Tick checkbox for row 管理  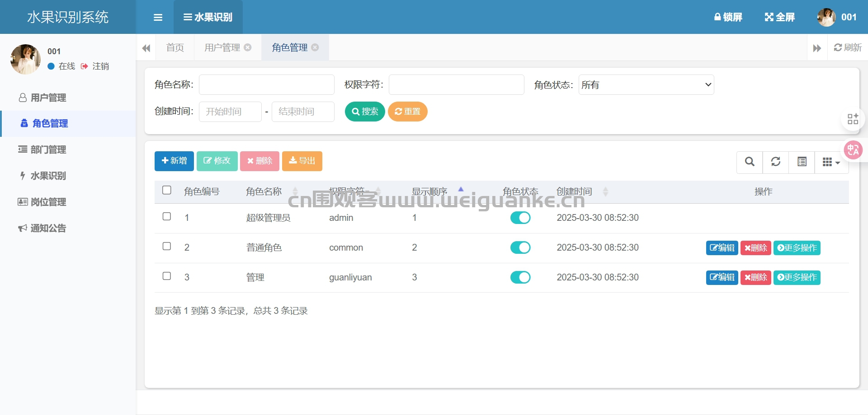(167, 276)
